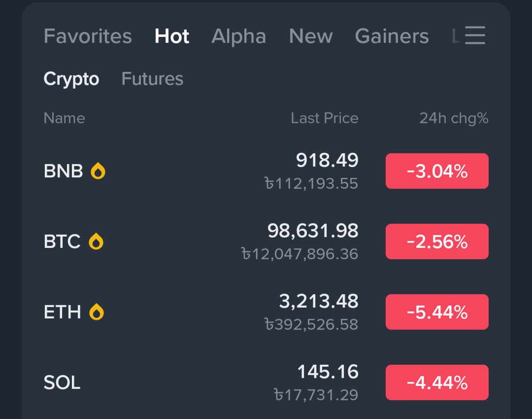Show the Gainers tab
The image size is (532, 419).
coord(392,36)
